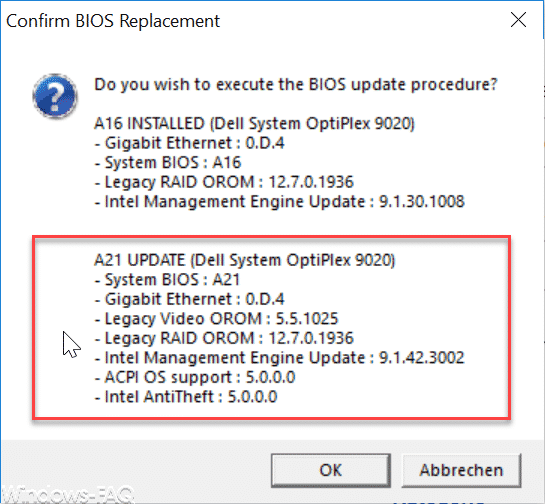
Task: Click Gigabit Ethernet under A21 UPDATE
Action: (x=189, y=299)
